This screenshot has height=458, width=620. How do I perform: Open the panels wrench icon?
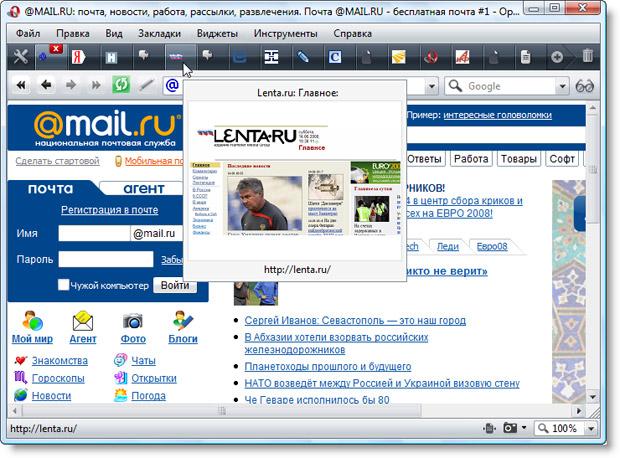coord(21,57)
